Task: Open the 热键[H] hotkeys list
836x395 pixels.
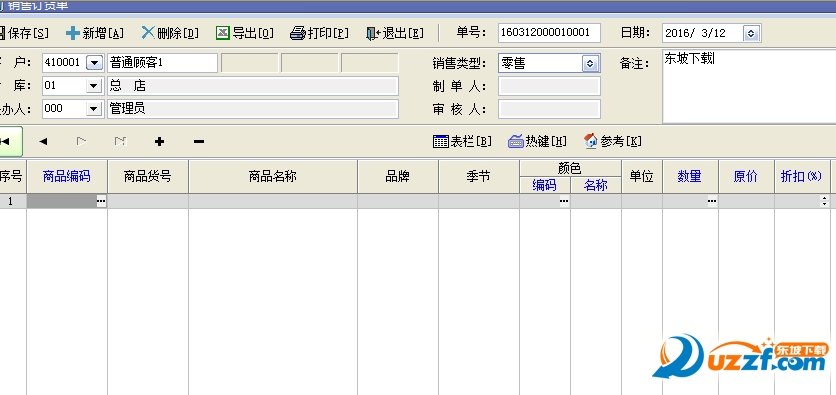Action: tap(537, 141)
